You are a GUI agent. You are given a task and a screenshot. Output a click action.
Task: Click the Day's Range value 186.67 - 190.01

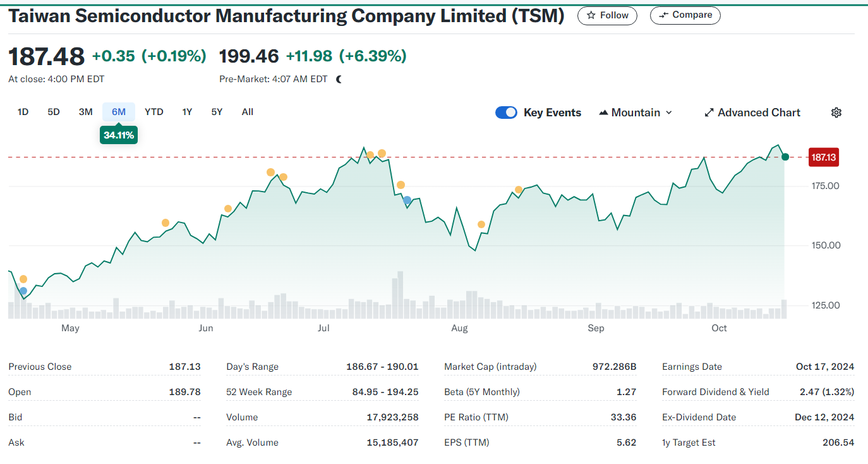[382, 367]
